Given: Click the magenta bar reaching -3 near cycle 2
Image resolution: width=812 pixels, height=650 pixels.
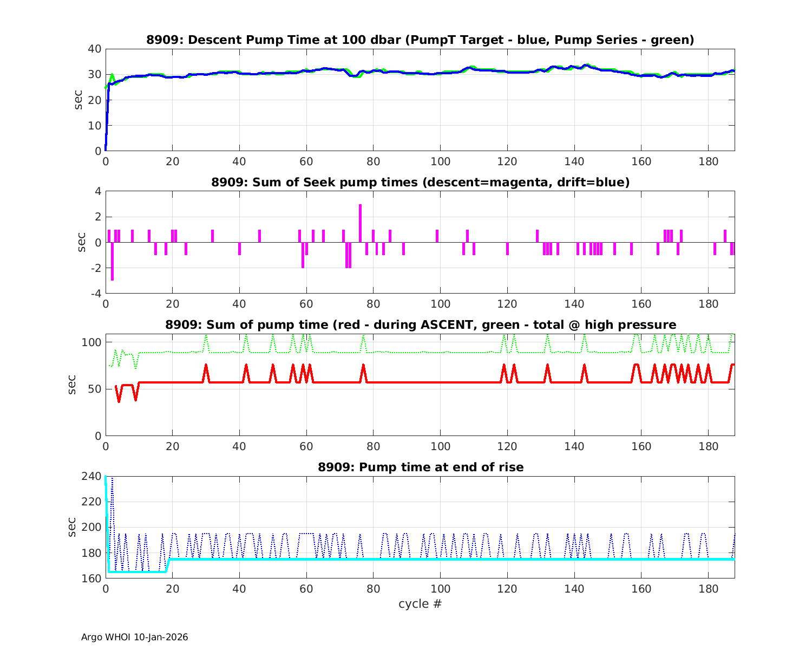Looking at the screenshot, I should click(x=112, y=263).
